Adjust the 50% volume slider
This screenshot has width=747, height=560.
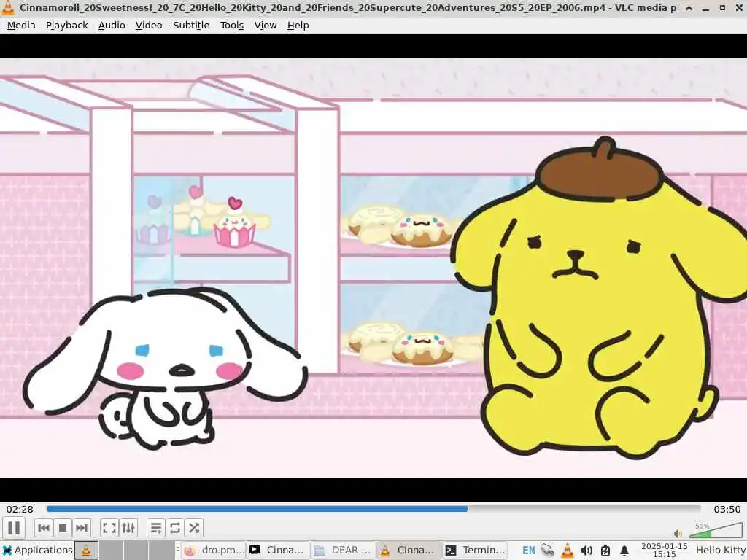click(x=715, y=530)
